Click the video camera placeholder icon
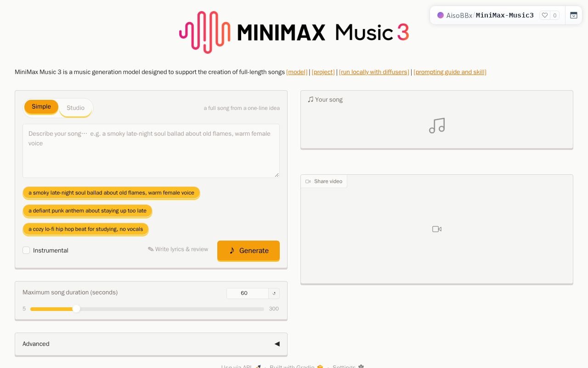This screenshot has height=368, width=588. pyautogui.click(x=437, y=229)
